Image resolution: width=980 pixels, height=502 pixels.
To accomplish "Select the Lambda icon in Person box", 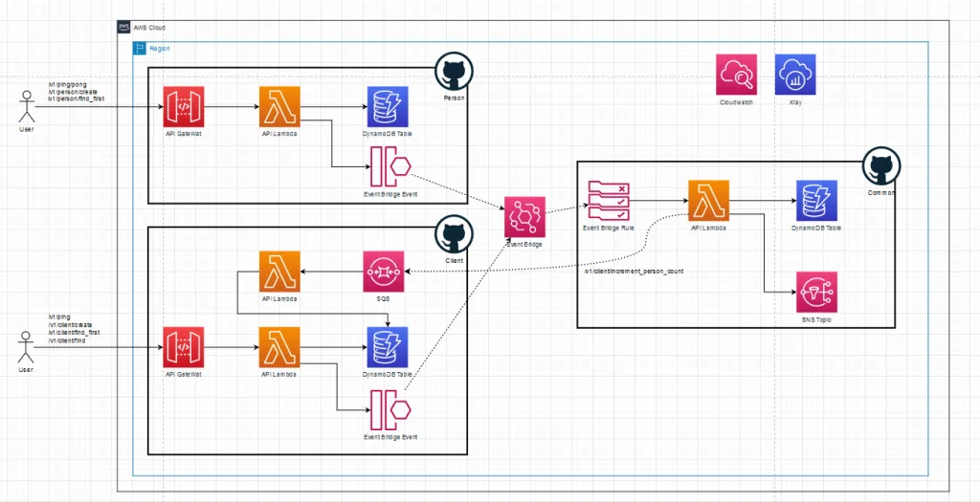I will click(x=279, y=106).
